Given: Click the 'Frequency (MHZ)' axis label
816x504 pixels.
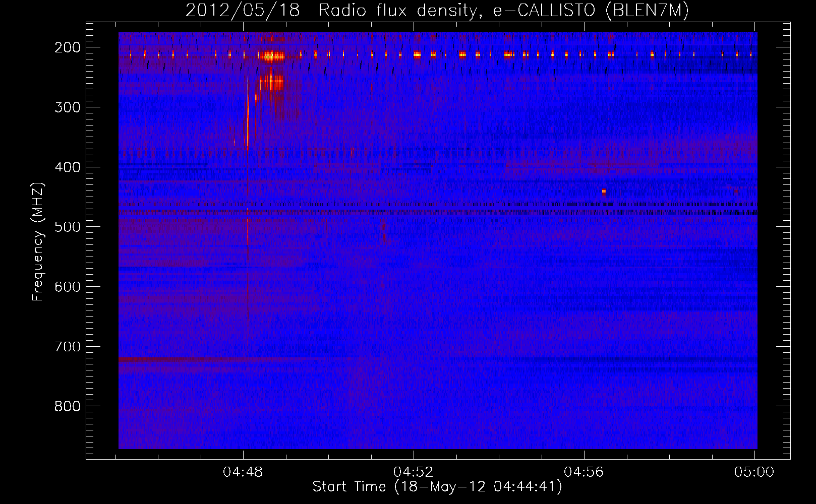Looking at the screenshot, I should point(38,241).
